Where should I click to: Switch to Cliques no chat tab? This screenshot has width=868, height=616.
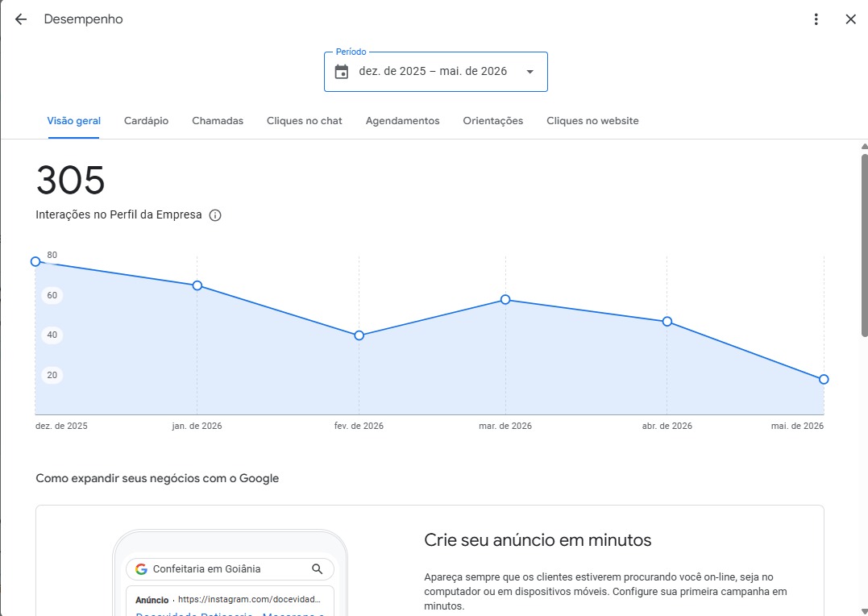tap(305, 121)
